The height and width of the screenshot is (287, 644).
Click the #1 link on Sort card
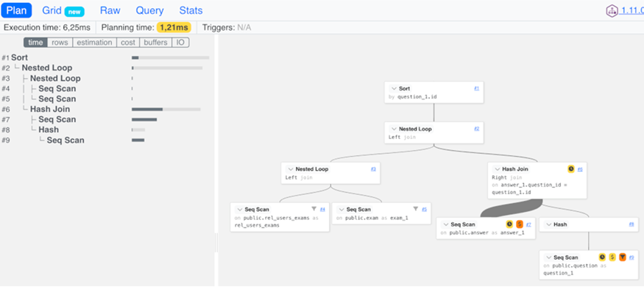point(476,88)
